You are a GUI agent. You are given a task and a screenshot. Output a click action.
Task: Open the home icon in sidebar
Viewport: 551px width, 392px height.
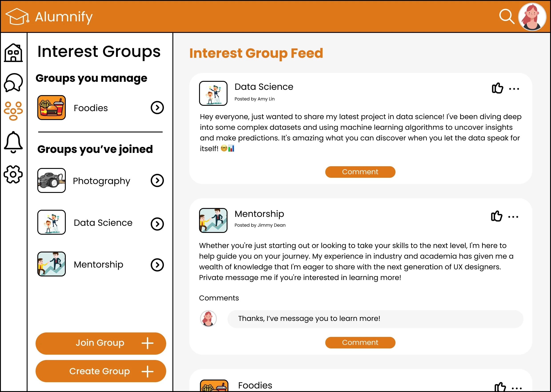coord(13,53)
